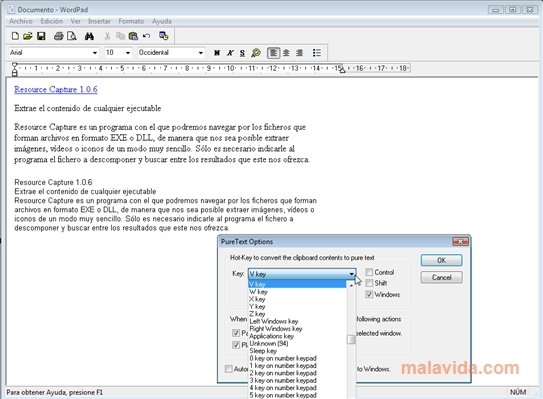Click the key list scroll up arrow

pos(351,285)
